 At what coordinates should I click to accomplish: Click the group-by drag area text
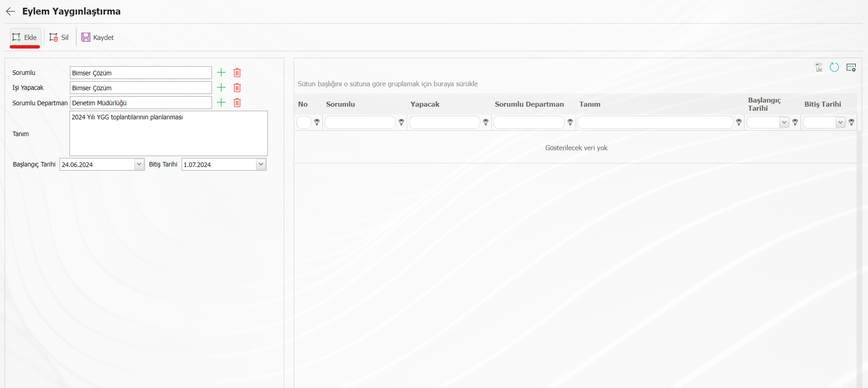point(388,84)
